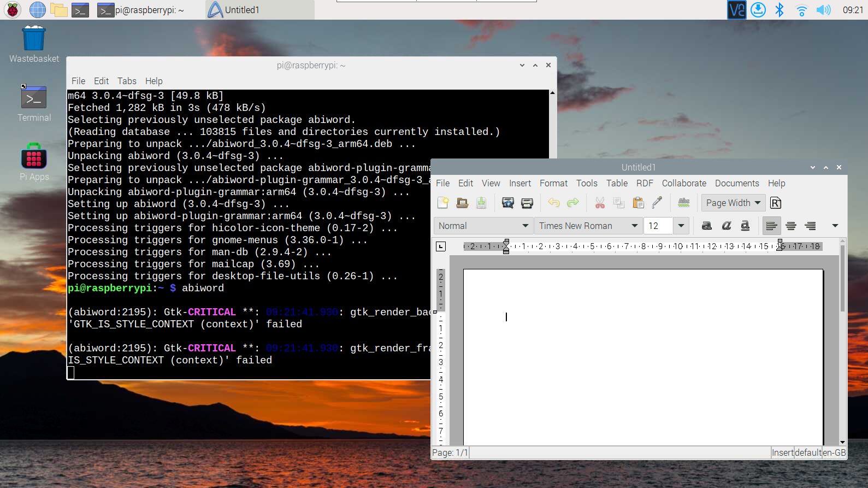This screenshot has height=488, width=868.
Task: Open AbiWord Documents menu
Action: point(737,183)
